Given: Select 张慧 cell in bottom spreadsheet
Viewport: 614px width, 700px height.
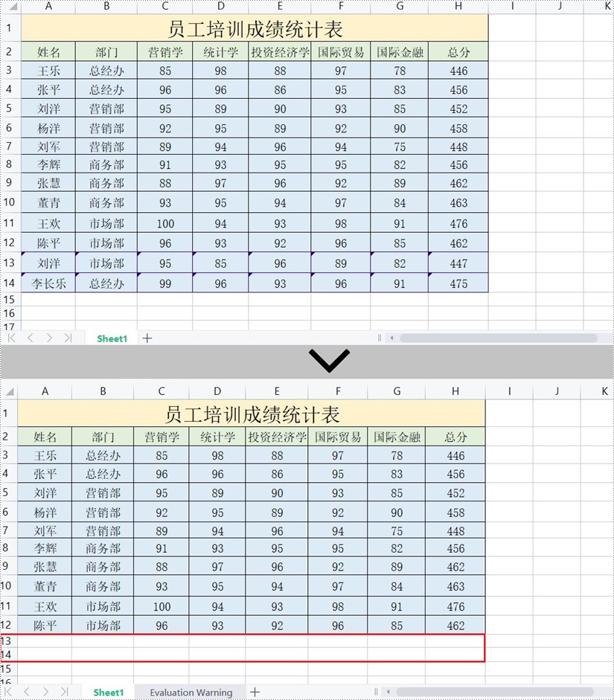Looking at the screenshot, I should tap(45, 566).
